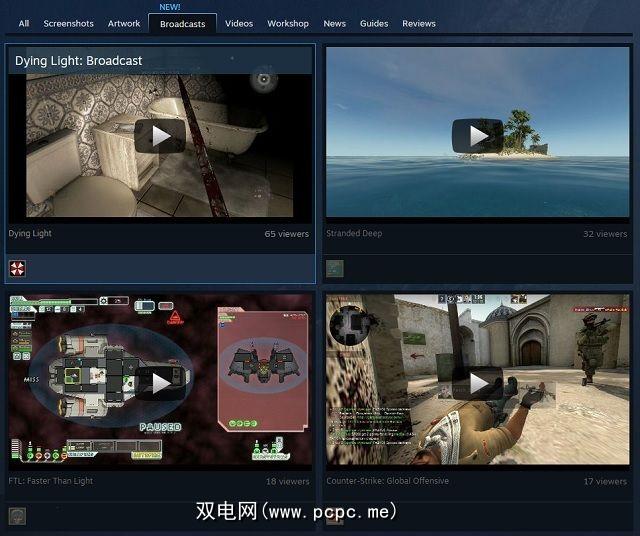Open the Counter-Strike gameplay thumbnail
The height and width of the screenshot is (536, 640).
coord(477,380)
